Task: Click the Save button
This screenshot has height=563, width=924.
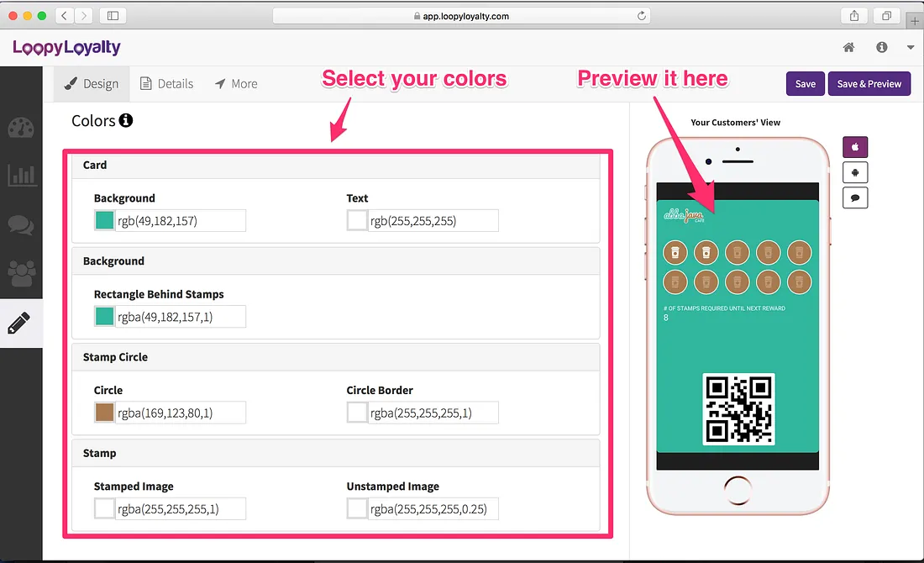Action: [805, 84]
